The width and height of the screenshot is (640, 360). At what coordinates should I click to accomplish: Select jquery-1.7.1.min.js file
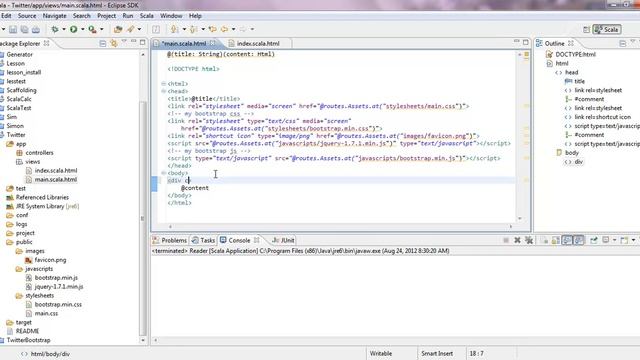point(59,287)
